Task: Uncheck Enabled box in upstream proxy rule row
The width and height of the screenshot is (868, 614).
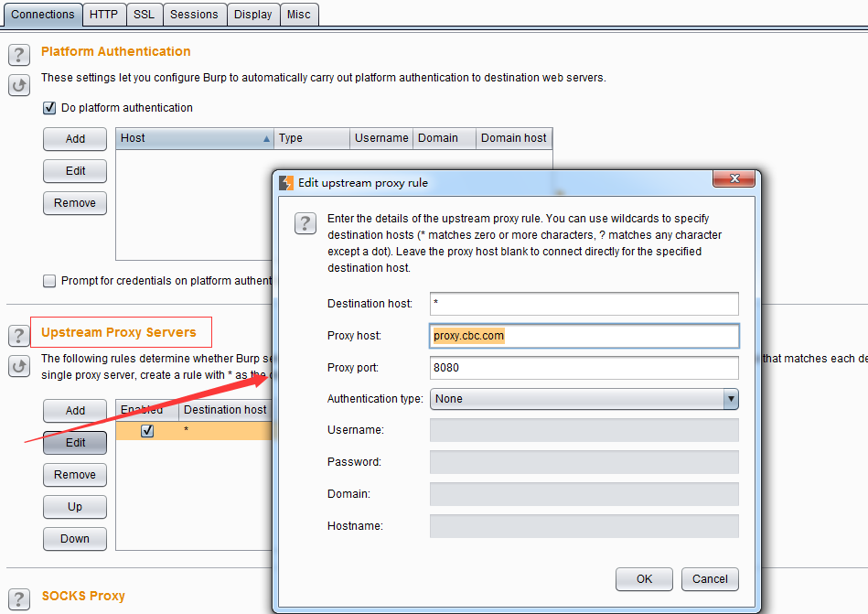Action: pyautogui.click(x=147, y=431)
